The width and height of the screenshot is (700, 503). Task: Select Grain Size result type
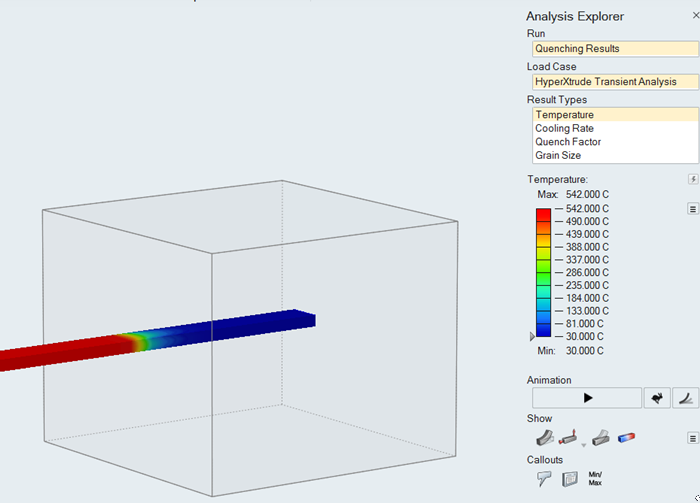click(x=558, y=155)
